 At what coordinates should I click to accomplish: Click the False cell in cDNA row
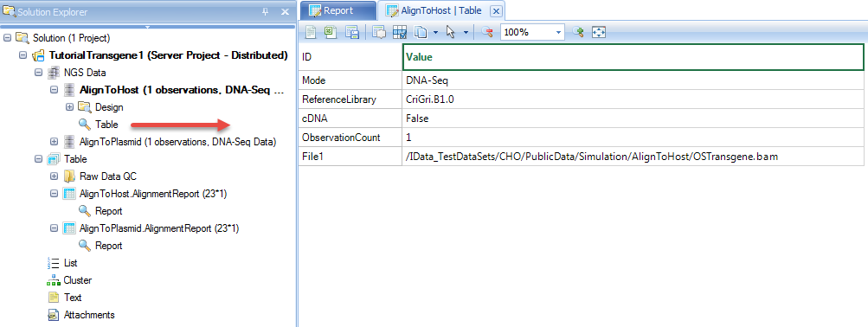pos(633,119)
